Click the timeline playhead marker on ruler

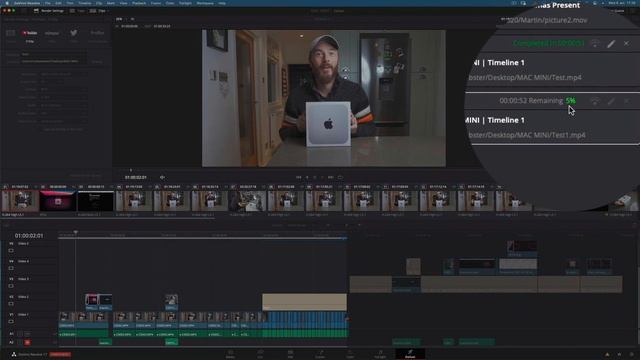(76, 232)
